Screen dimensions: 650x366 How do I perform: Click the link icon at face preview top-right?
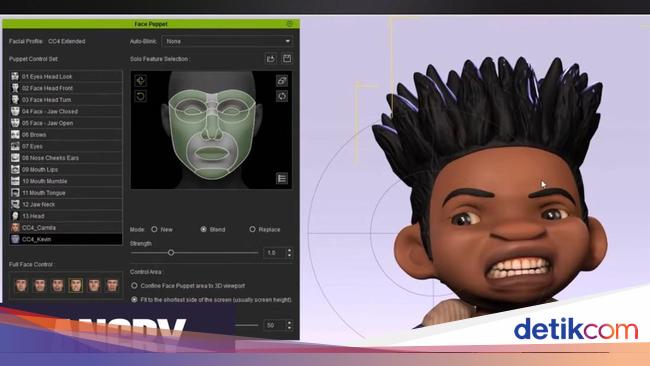coord(282,80)
